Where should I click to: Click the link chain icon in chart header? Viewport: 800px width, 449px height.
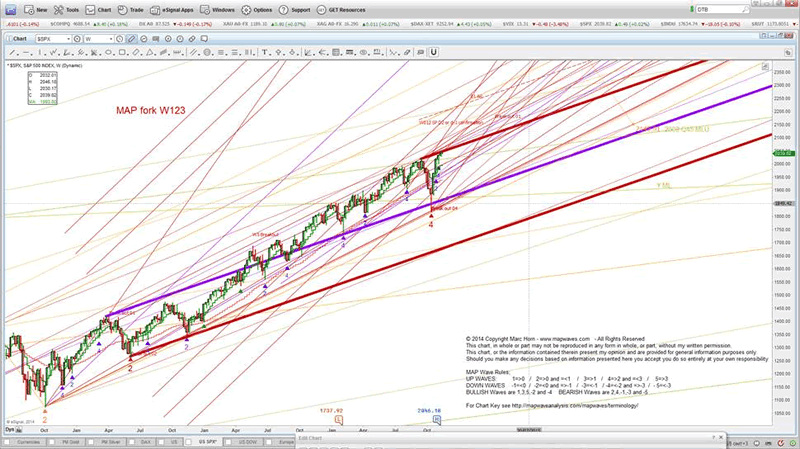[192, 39]
